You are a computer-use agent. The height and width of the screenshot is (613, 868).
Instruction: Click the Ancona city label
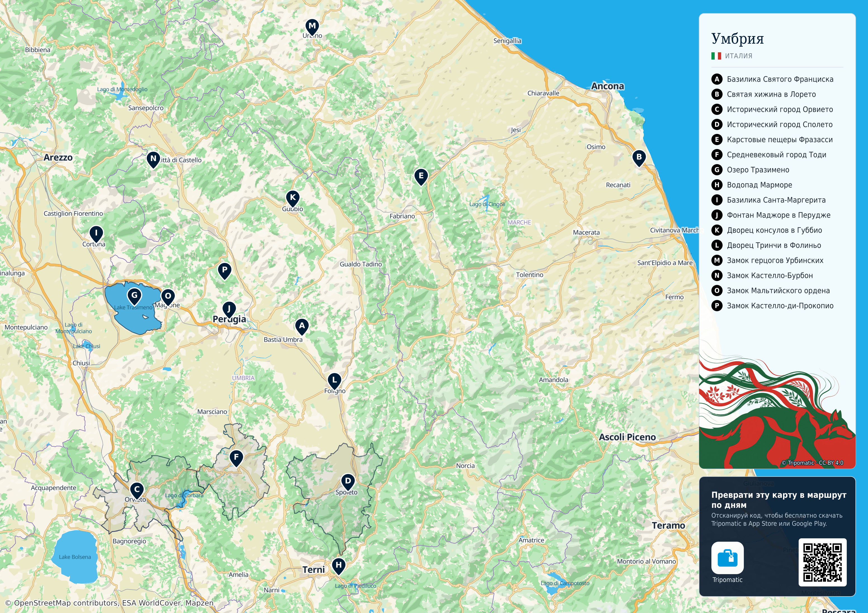608,86
